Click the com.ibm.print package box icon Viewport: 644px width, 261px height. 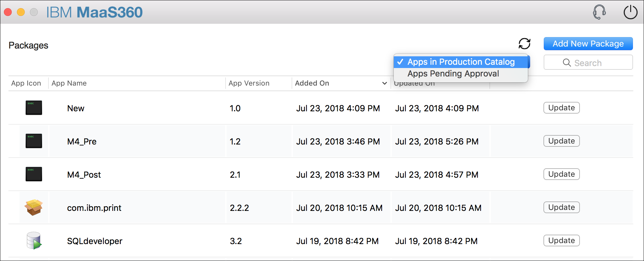[34, 207]
